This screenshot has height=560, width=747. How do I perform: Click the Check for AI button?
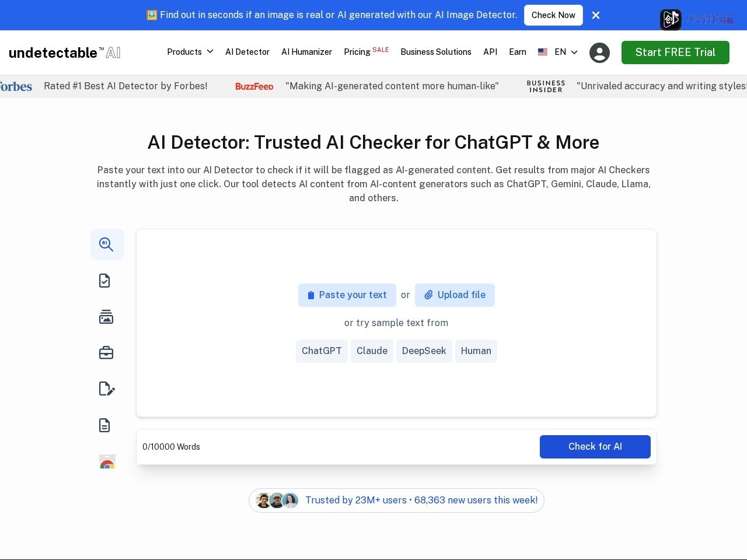point(595,447)
